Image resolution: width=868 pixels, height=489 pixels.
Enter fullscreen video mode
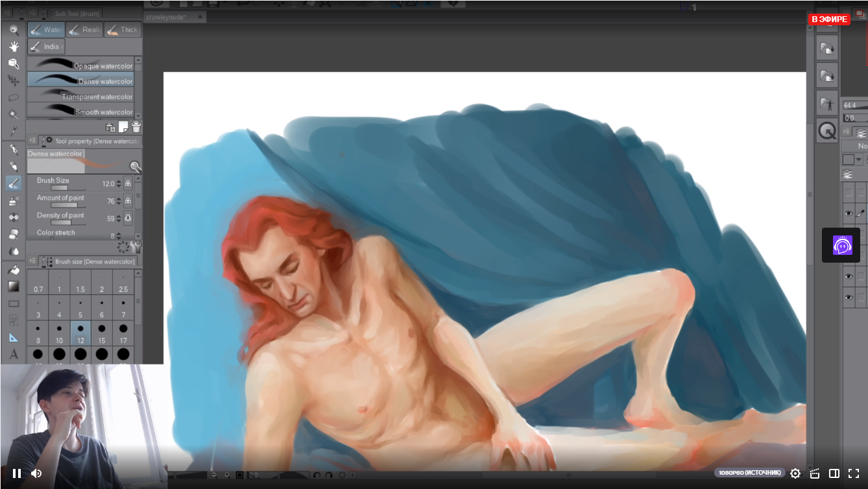pyautogui.click(x=854, y=473)
